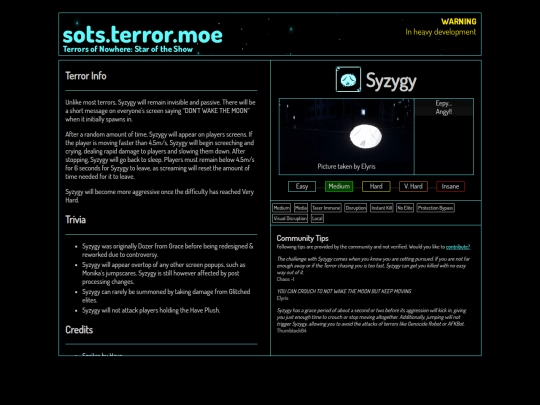
Task: Click the 'YOU CAN CROUCH TO NOT WAKE THE MOON' tip
Action: click(344, 291)
